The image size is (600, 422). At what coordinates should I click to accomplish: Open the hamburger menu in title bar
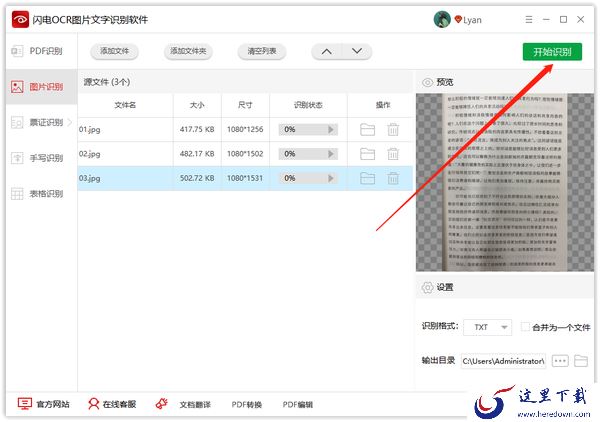(529, 19)
